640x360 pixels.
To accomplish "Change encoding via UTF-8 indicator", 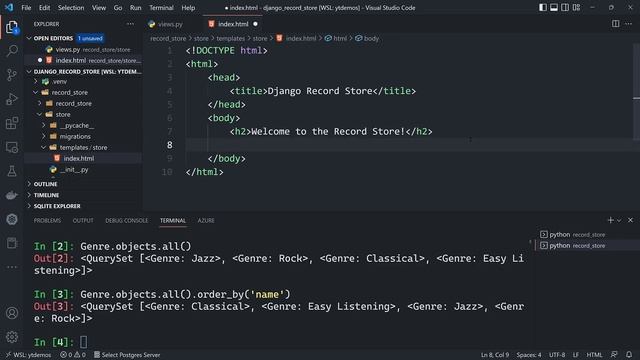I will point(557,355).
